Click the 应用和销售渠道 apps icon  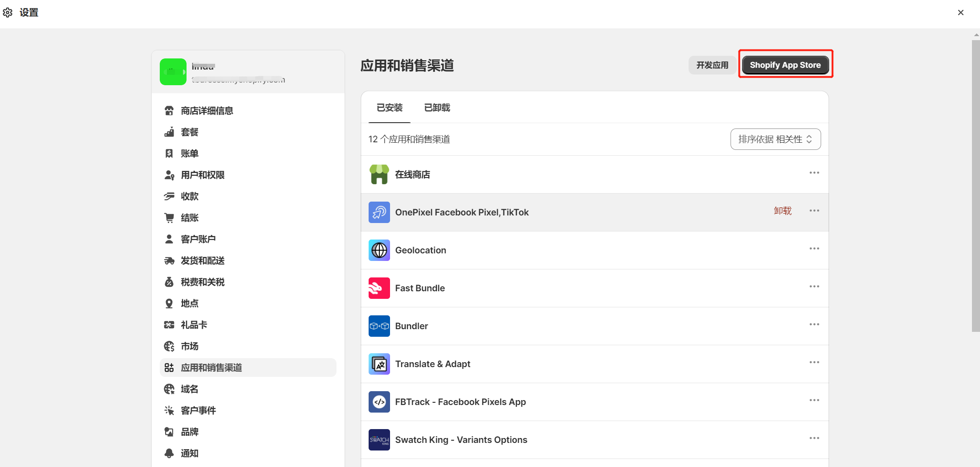point(169,368)
